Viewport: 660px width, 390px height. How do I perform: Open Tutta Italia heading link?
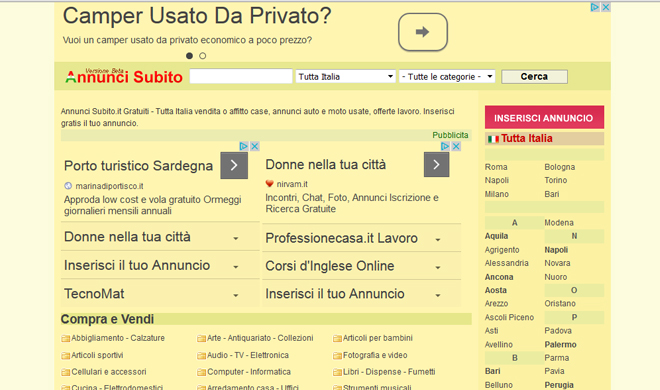[527, 138]
